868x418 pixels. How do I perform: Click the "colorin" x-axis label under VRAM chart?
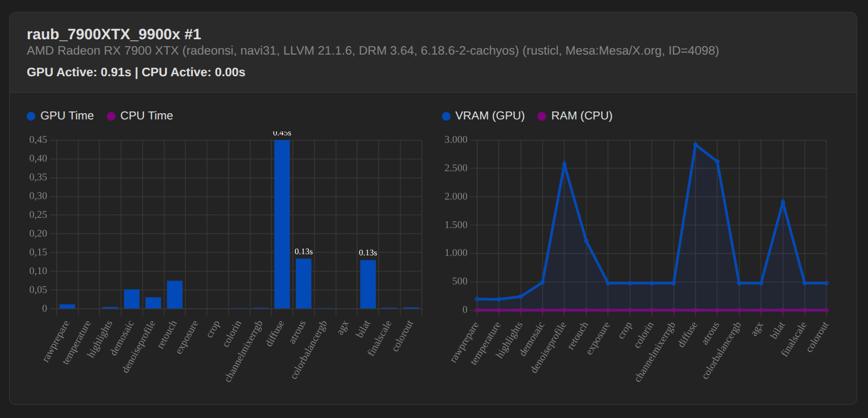point(643,334)
